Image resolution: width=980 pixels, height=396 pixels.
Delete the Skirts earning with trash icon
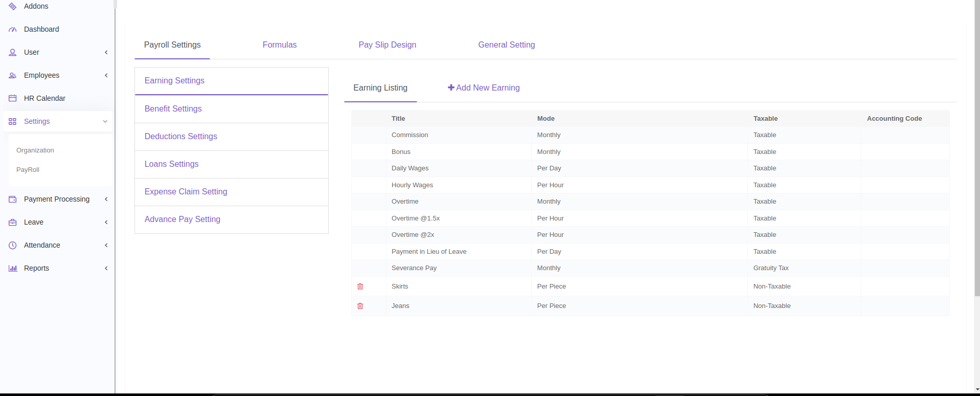[360, 287]
